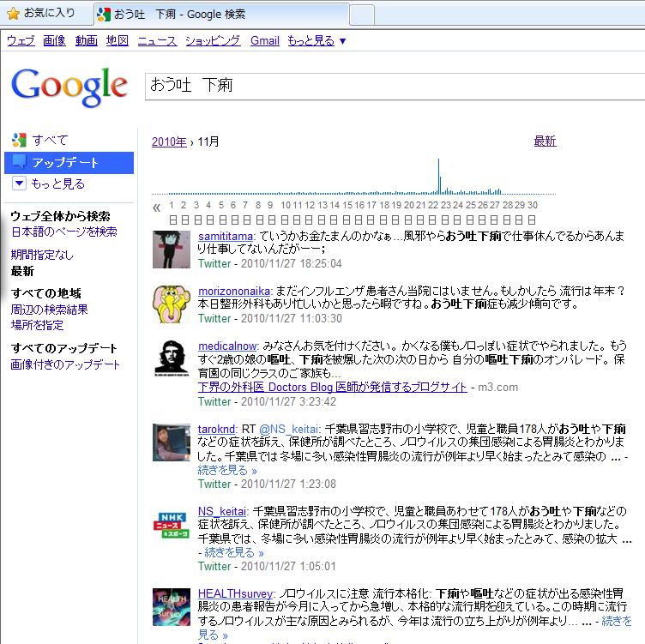This screenshot has height=644, width=645.
Task: Open HEALTHsurvey username link
Action: point(235,593)
